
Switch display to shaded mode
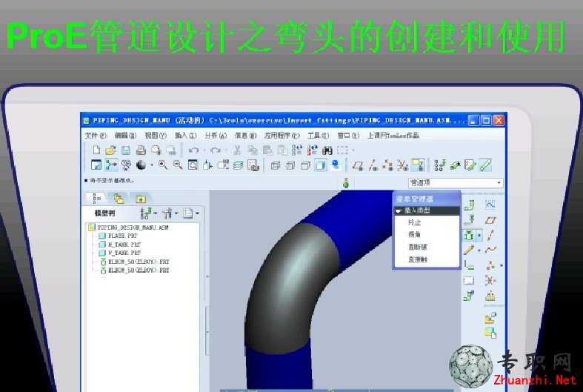point(321,165)
